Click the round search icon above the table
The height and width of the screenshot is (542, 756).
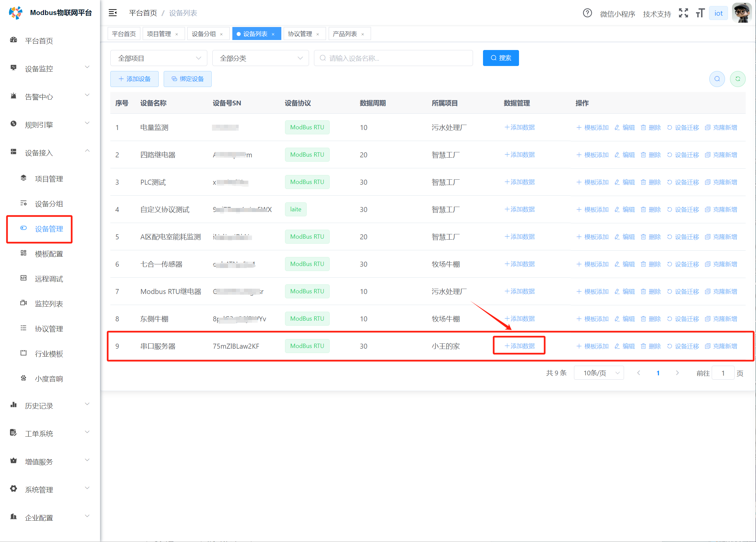coord(717,79)
